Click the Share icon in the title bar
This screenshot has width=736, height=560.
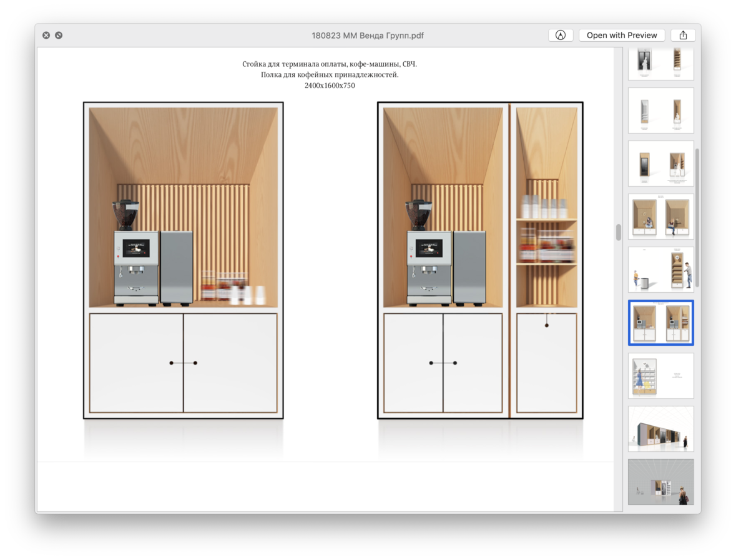click(x=683, y=36)
